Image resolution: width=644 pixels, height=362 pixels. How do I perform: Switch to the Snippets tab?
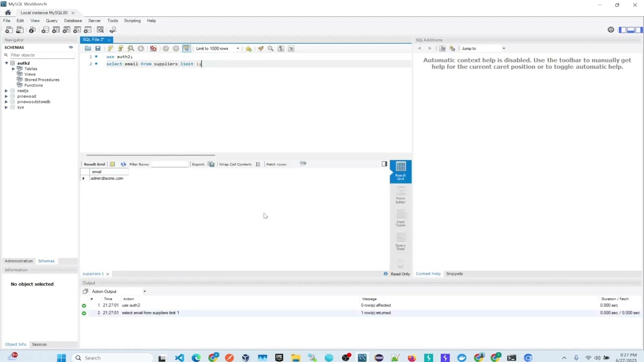pos(454,274)
